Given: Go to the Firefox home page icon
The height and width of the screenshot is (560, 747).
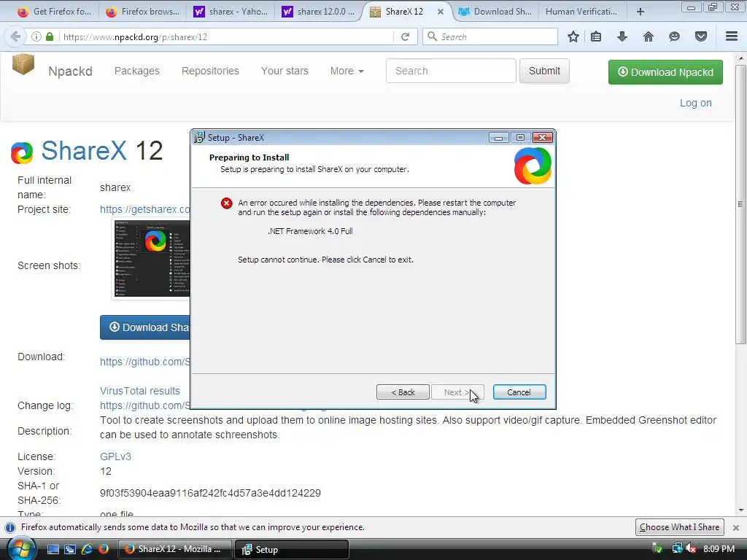Looking at the screenshot, I should [649, 36].
